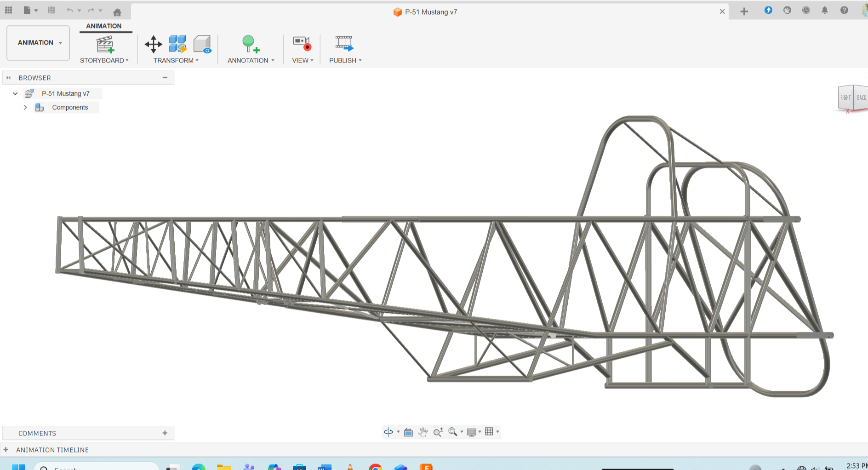Collapse the P-51 Mustang v7 root node
This screenshot has height=470, width=868.
click(x=15, y=93)
